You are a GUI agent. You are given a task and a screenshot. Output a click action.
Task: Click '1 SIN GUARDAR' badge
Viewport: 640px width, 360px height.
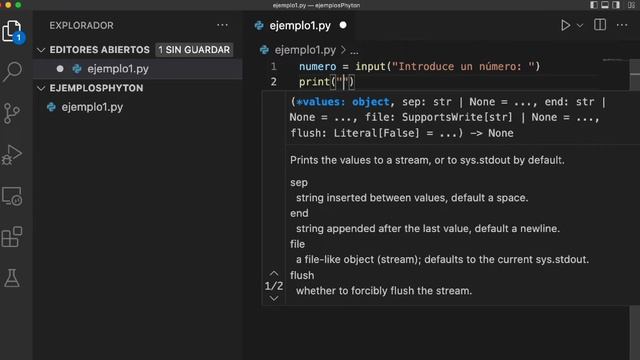[194, 50]
